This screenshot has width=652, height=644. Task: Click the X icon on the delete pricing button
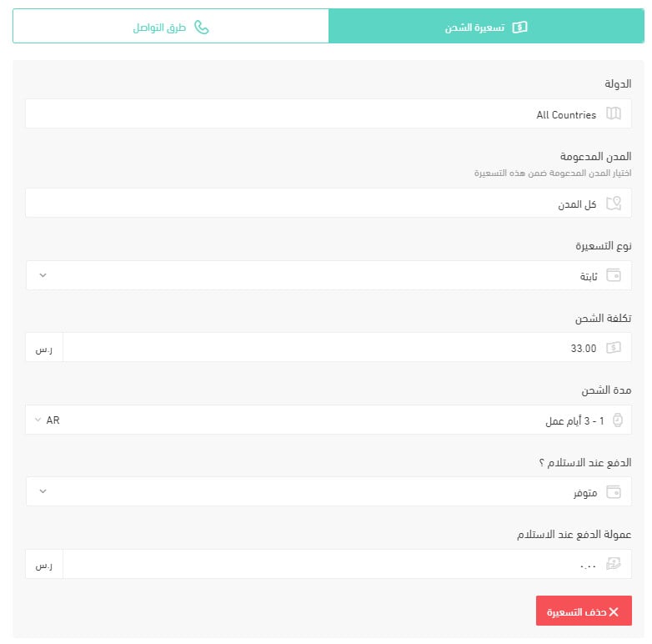pyautogui.click(x=614, y=611)
